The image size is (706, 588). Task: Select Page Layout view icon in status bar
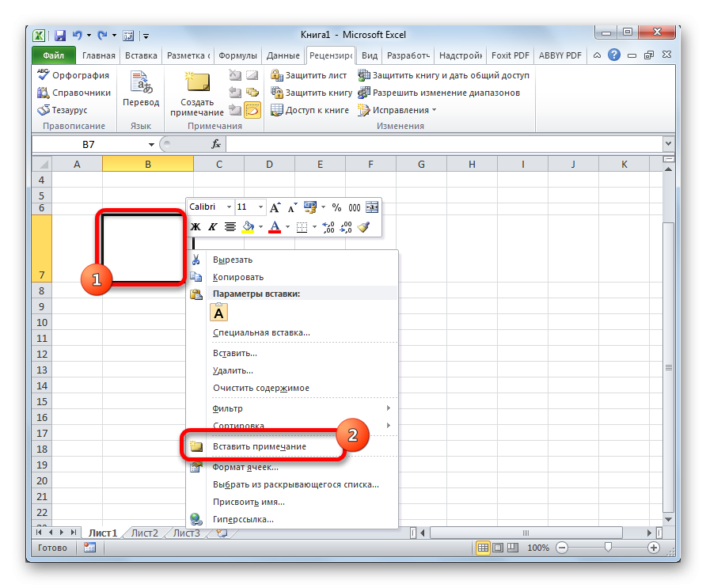498,548
